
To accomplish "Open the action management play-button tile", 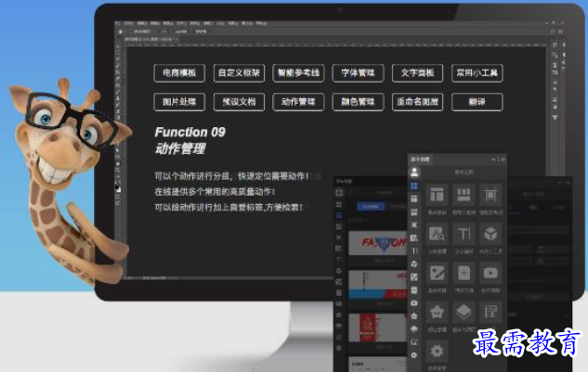I will coord(490,273).
